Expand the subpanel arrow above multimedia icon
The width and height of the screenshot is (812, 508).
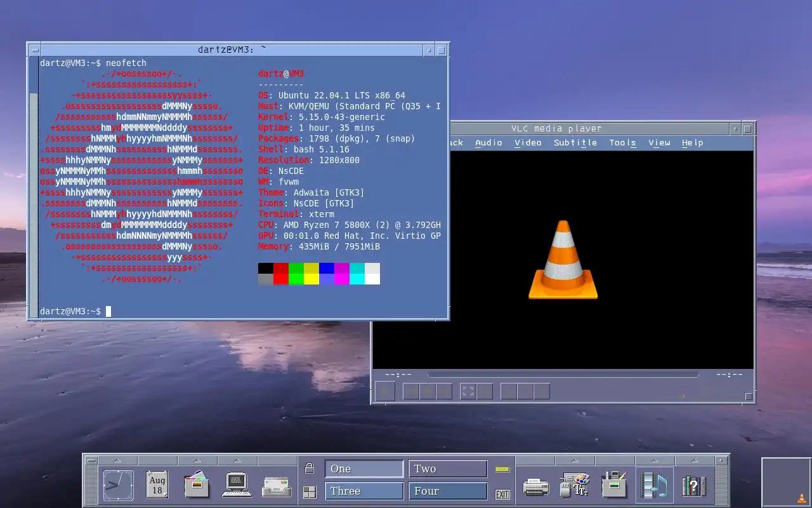click(654, 460)
